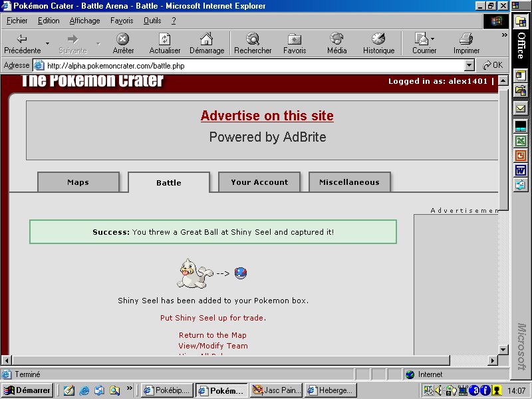
Task: Switch to Jasc Paint taskbar window
Action: point(276,390)
